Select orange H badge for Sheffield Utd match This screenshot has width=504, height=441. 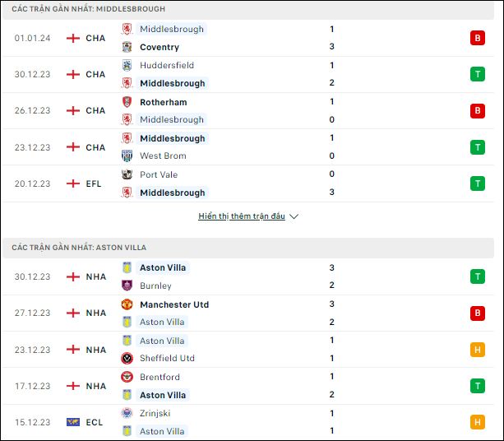(478, 350)
